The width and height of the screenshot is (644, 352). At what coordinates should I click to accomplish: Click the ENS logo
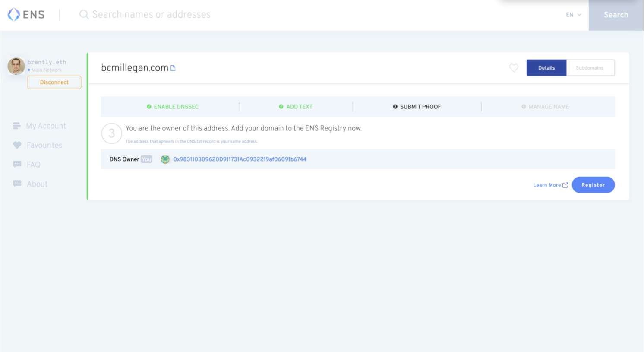coord(26,15)
